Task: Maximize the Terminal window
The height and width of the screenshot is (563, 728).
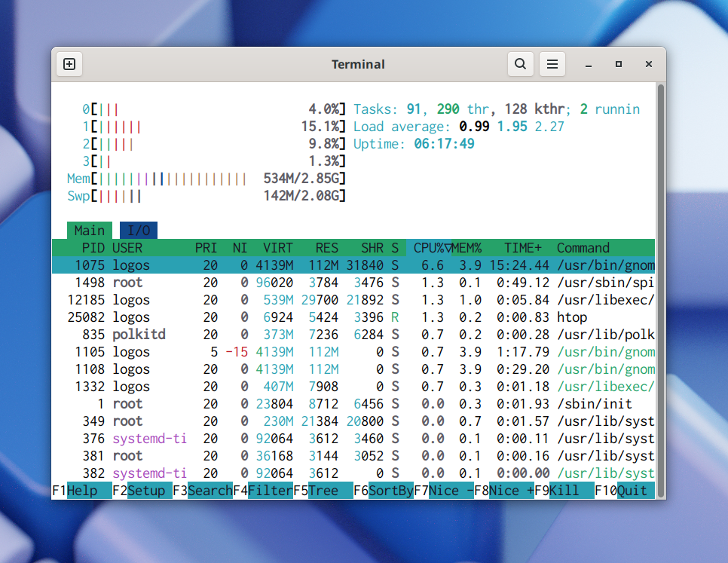Action: (x=619, y=64)
